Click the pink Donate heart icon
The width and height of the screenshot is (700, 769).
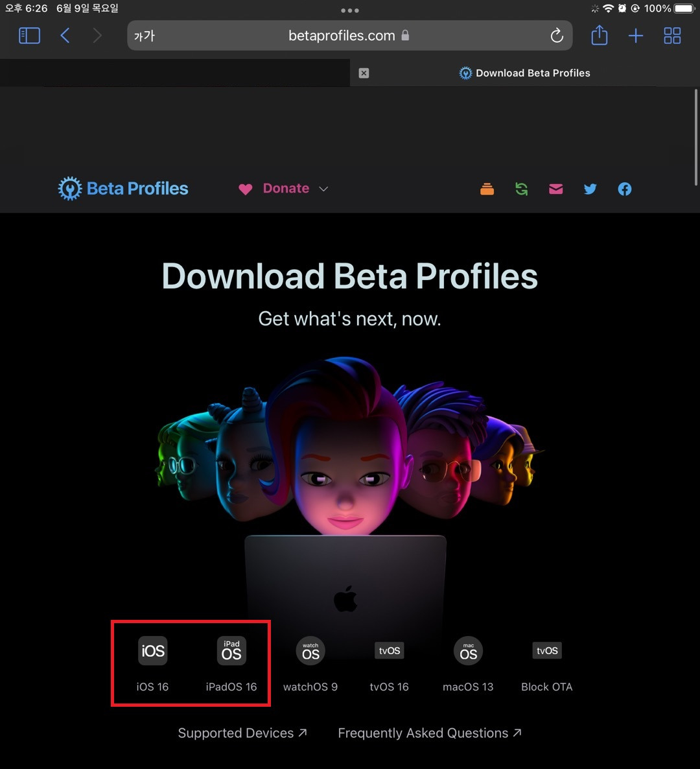246,189
